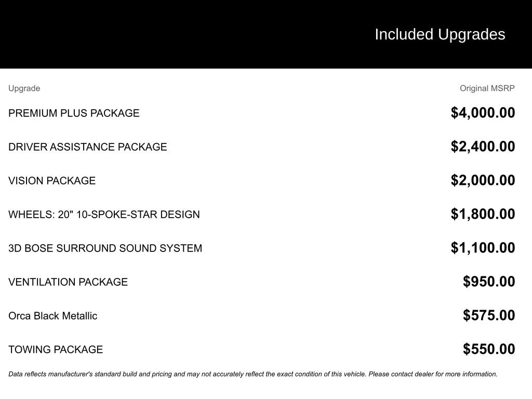Select the 20" 10-Spoke-Star wheels label
Viewport: 532px width, 399px height.
[104, 215]
